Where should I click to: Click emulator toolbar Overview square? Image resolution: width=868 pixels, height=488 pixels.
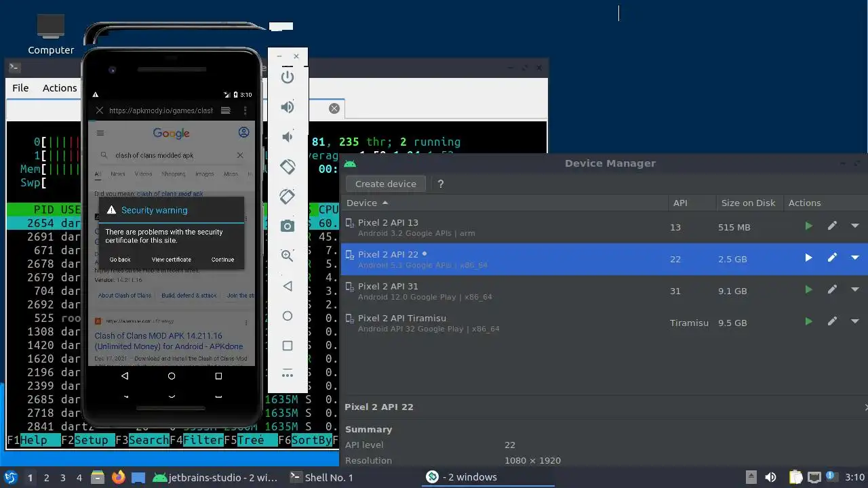point(288,346)
